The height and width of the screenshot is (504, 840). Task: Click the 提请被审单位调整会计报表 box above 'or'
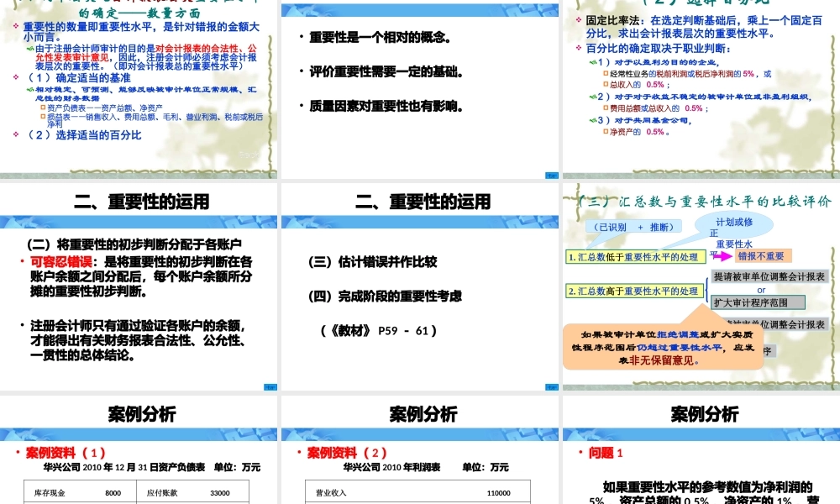point(769,276)
